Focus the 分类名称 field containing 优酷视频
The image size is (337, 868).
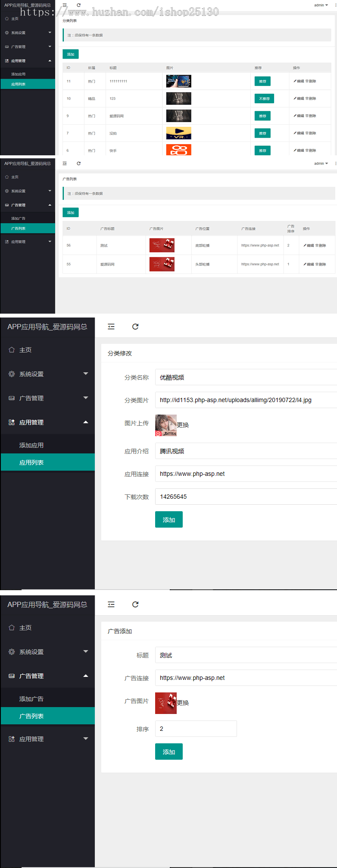click(x=246, y=377)
